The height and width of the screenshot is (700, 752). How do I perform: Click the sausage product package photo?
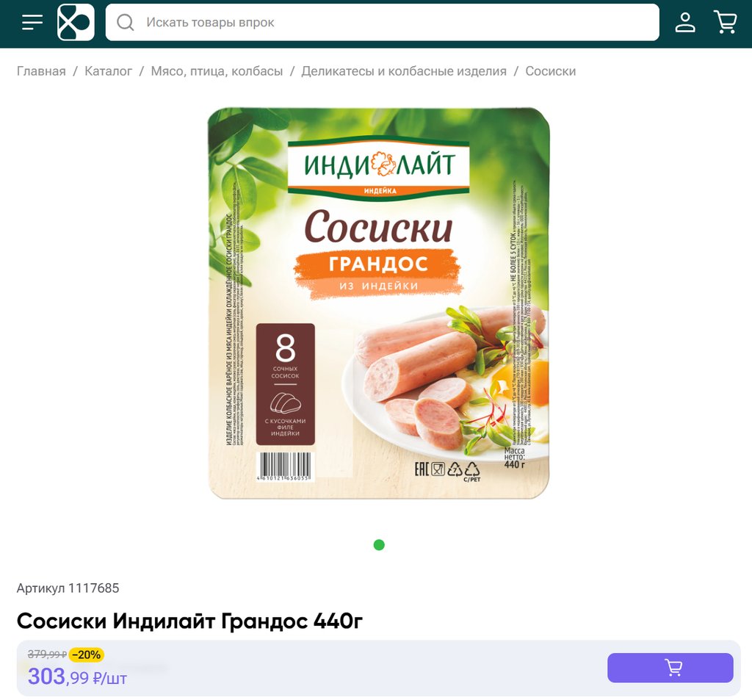[379, 303]
